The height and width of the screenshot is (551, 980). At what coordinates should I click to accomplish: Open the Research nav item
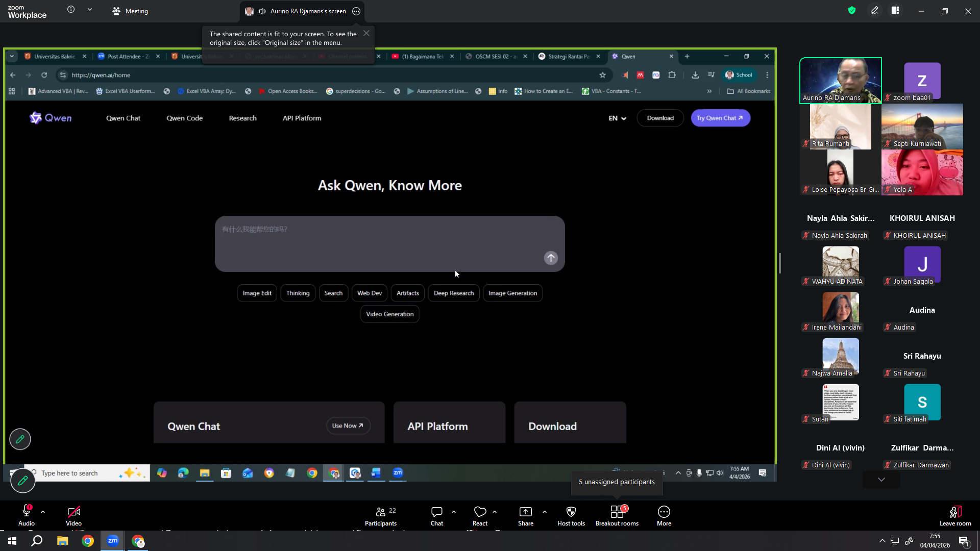click(243, 118)
